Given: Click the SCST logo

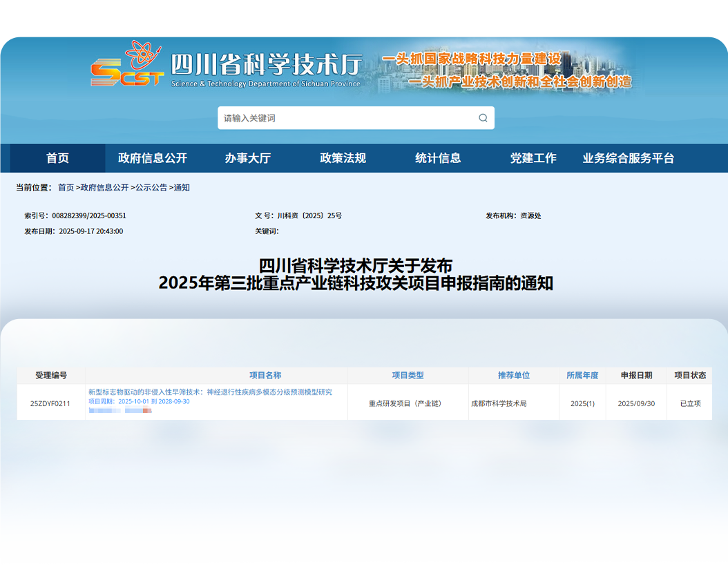Looking at the screenshot, I should point(127,64).
